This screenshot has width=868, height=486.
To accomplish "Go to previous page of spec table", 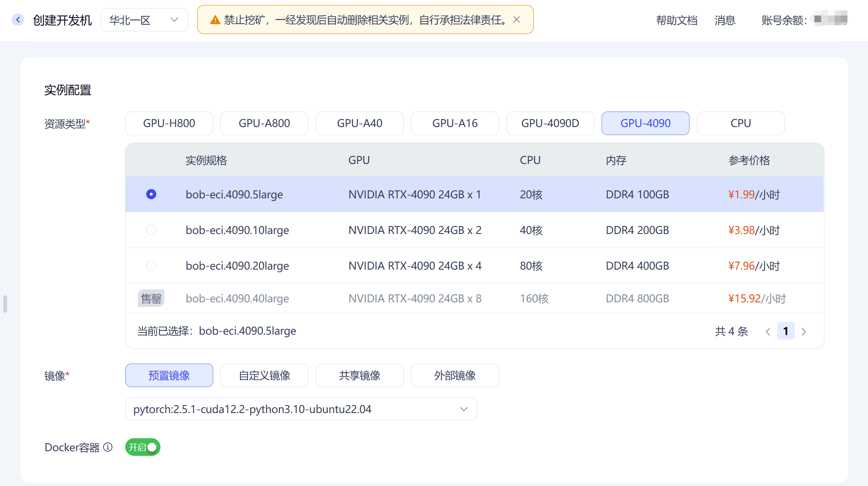I will [767, 332].
